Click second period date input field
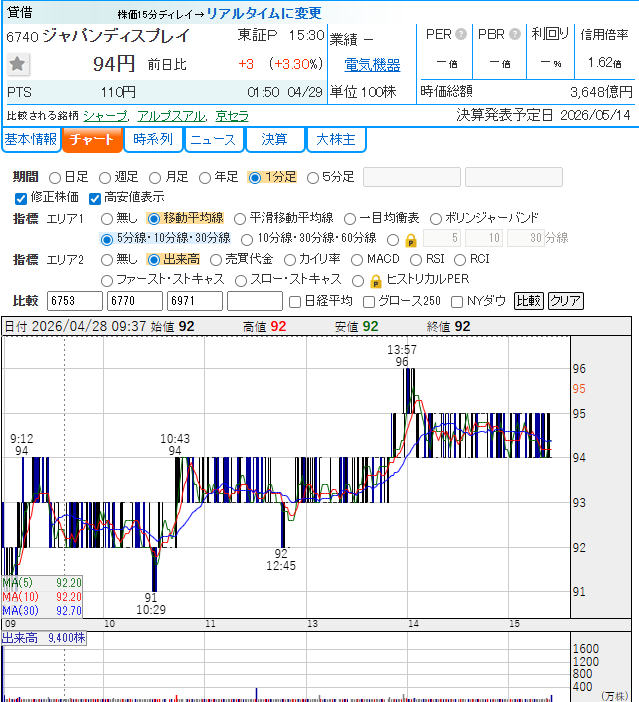 click(x=514, y=177)
